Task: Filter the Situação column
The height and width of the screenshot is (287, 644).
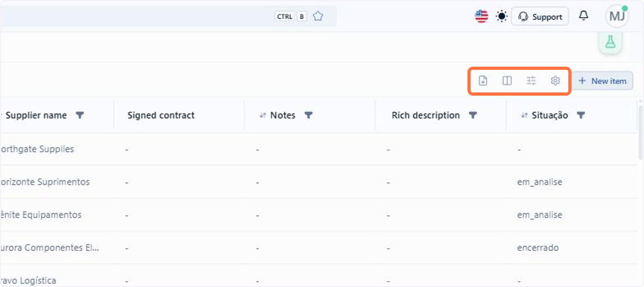Action: pyautogui.click(x=581, y=115)
